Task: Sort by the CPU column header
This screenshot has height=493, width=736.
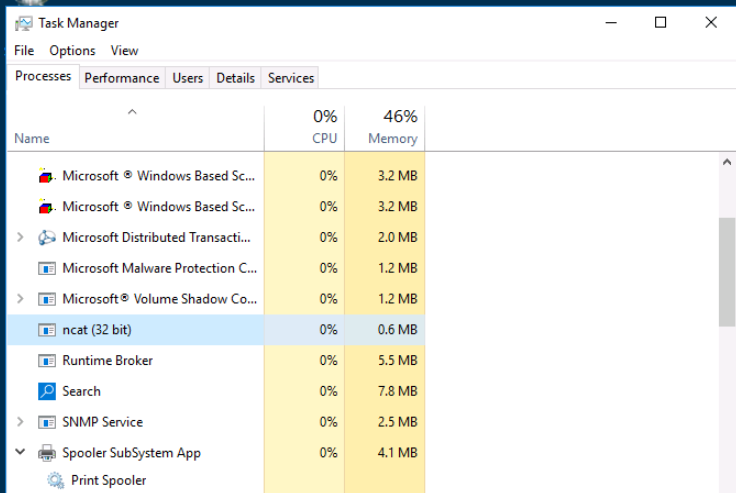Action: (304, 128)
